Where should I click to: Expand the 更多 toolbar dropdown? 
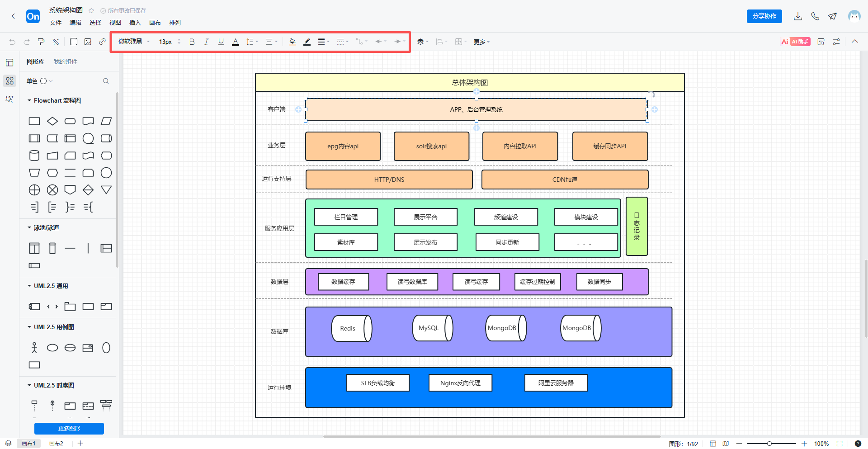pyautogui.click(x=481, y=42)
